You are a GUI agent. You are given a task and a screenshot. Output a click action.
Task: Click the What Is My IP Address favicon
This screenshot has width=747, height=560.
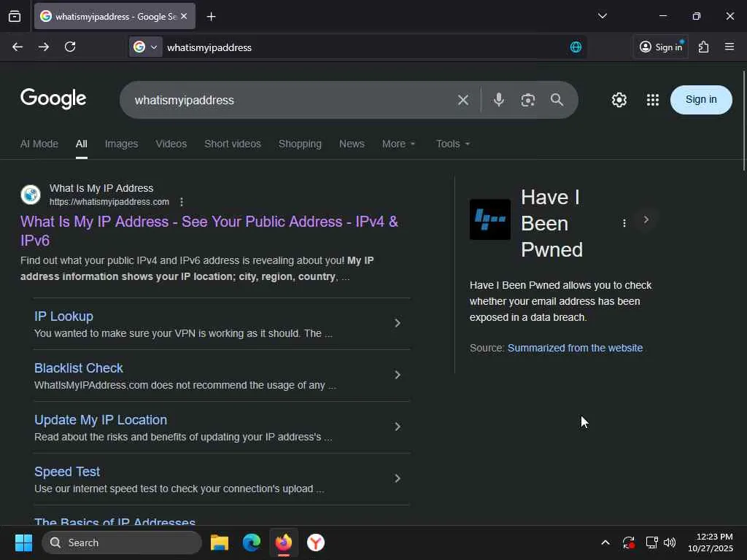pyautogui.click(x=31, y=195)
